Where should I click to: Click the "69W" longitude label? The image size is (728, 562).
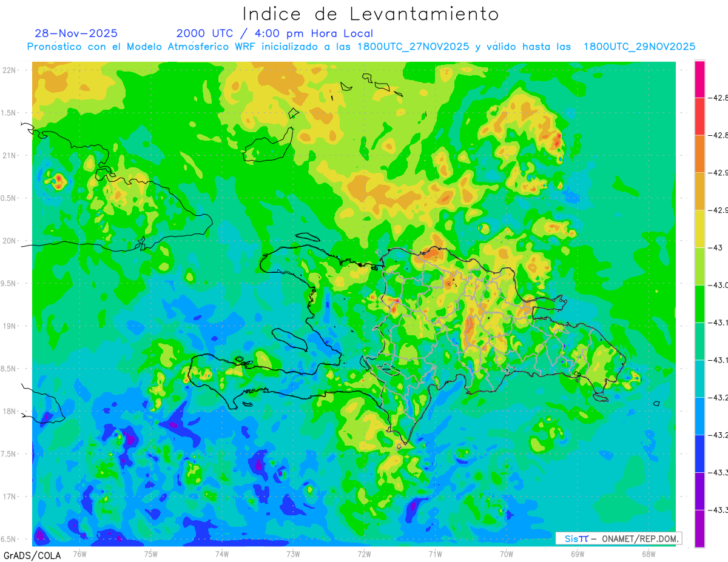click(577, 554)
